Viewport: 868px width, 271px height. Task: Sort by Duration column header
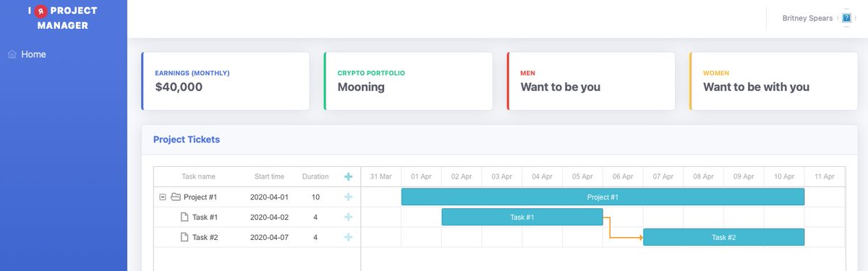pos(315,176)
